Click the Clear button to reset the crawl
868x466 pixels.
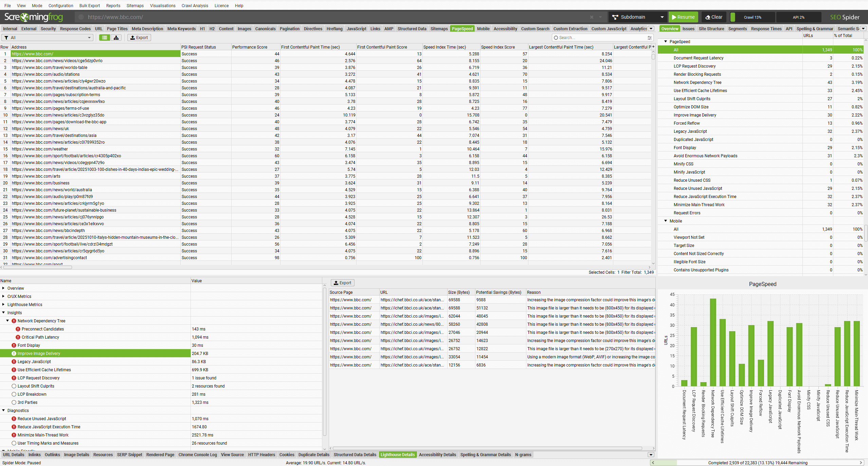pyautogui.click(x=713, y=17)
